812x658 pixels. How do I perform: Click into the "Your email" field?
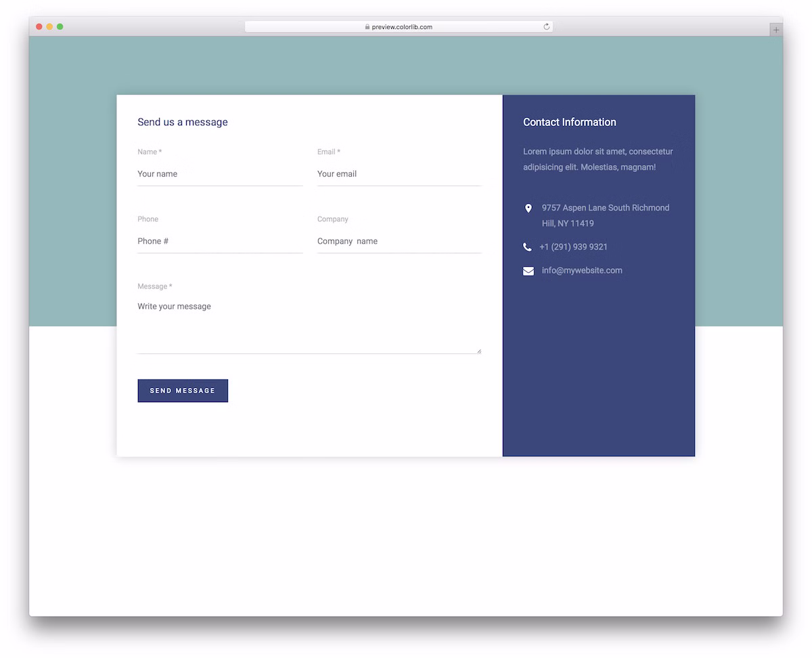pyautogui.click(x=399, y=174)
